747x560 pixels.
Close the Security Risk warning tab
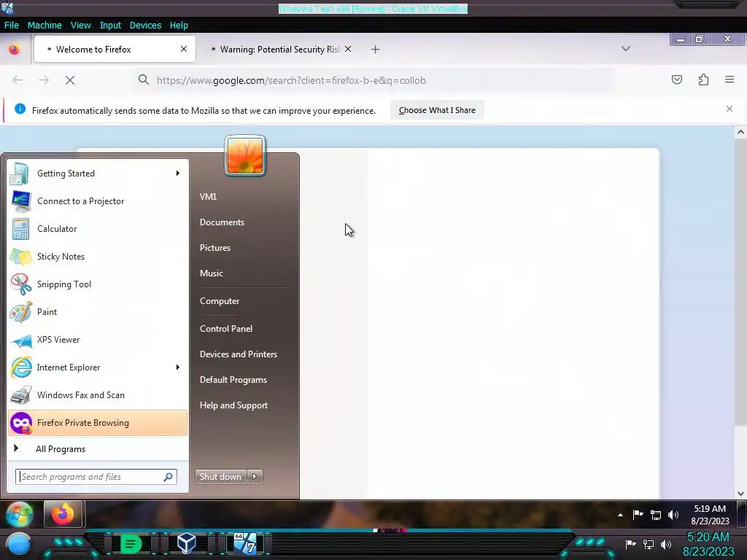click(348, 49)
